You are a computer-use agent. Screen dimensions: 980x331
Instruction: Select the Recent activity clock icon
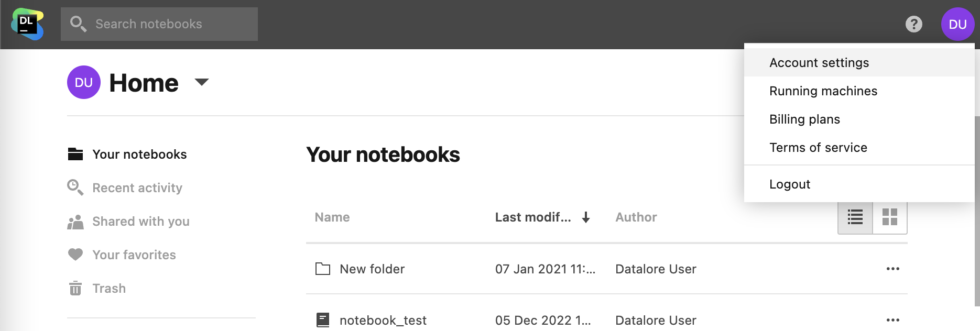75,187
